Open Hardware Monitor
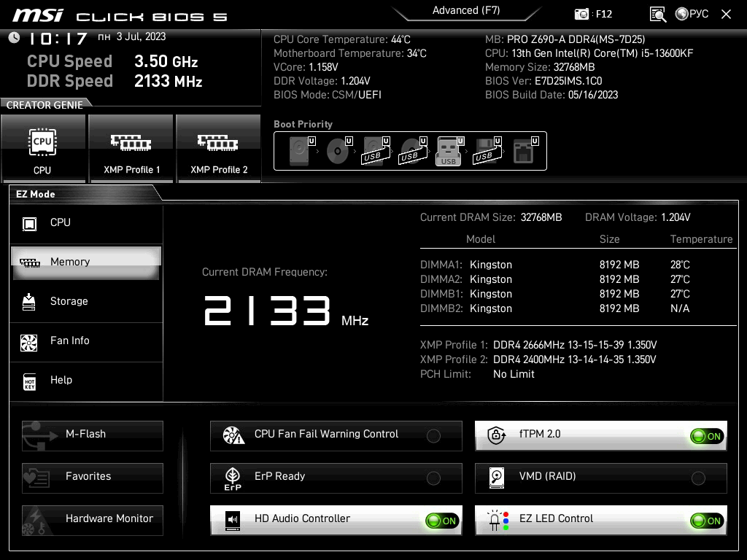 [93, 520]
